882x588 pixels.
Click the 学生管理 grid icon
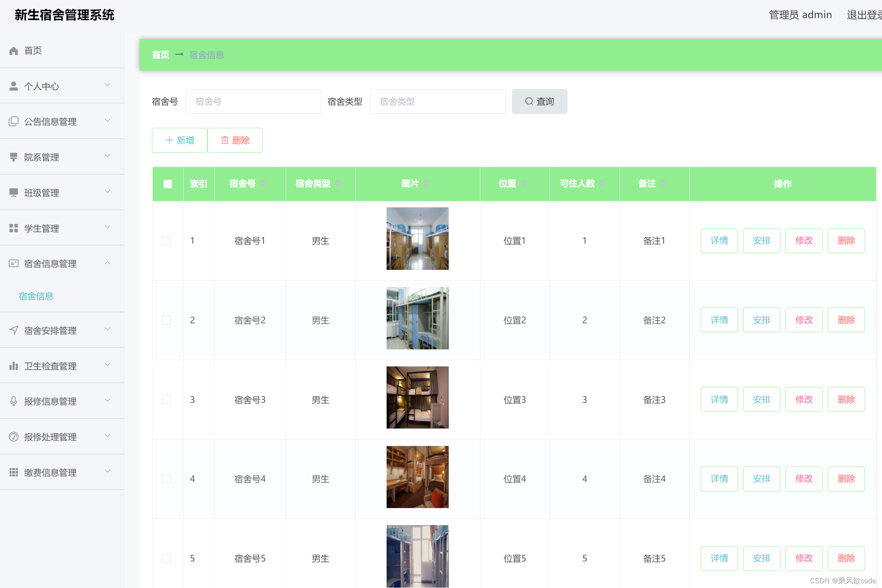tap(13, 228)
